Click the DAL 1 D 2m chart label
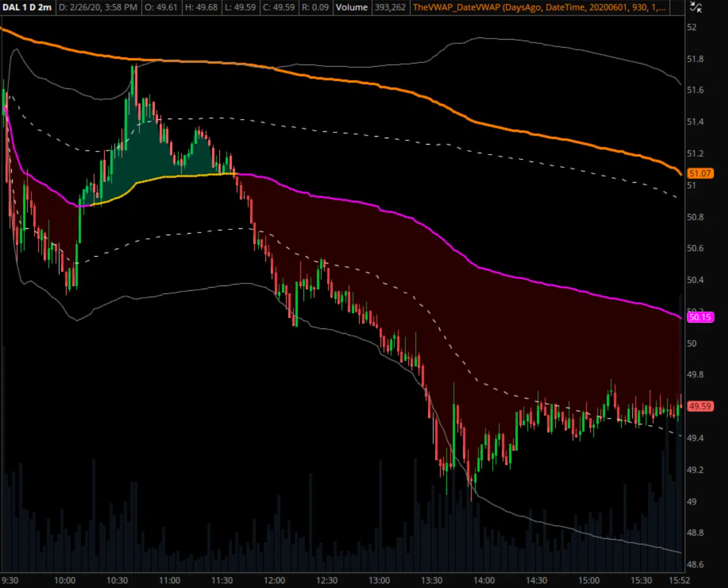The height and width of the screenshot is (588, 728). 27,7
